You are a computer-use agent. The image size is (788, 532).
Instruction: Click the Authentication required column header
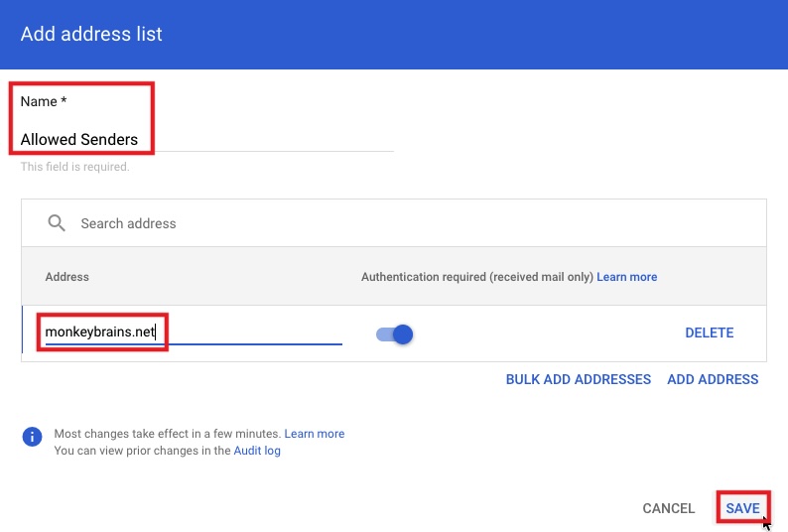point(476,277)
